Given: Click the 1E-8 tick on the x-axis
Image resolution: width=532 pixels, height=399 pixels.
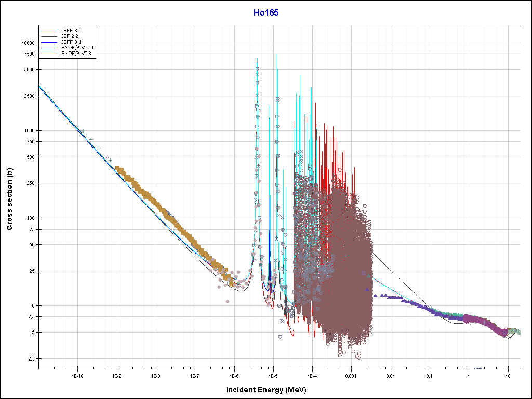Looking at the screenshot, I should pos(155,375).
